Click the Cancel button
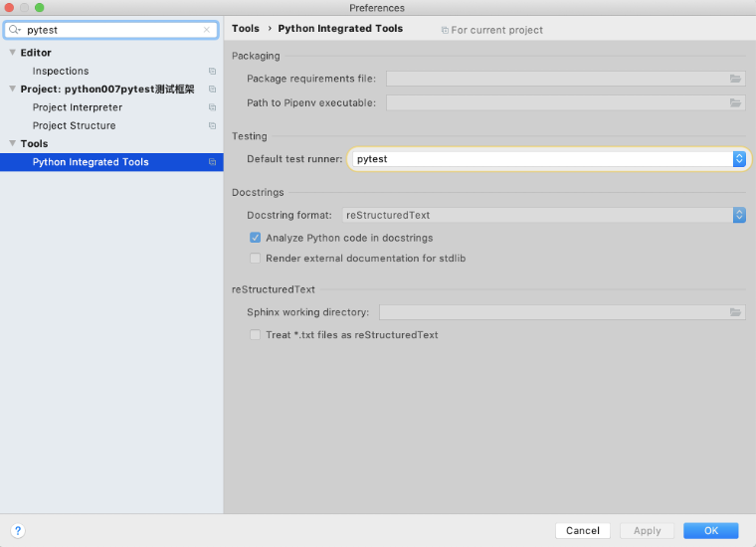 click(583, 531)
